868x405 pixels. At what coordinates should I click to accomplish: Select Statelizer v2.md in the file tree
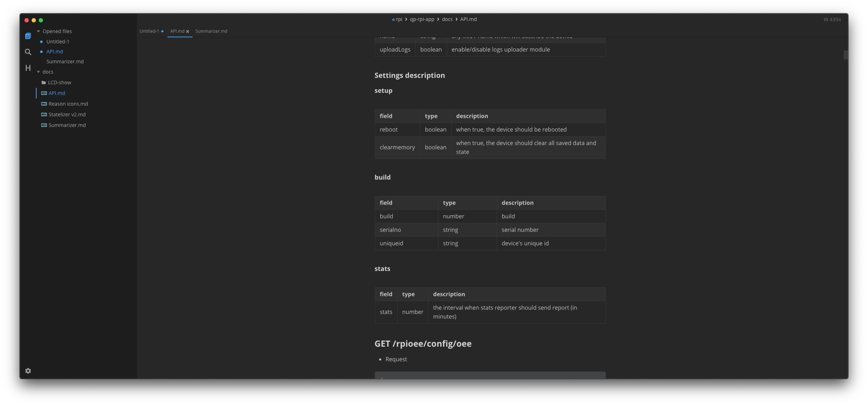[x=67, y=114]
